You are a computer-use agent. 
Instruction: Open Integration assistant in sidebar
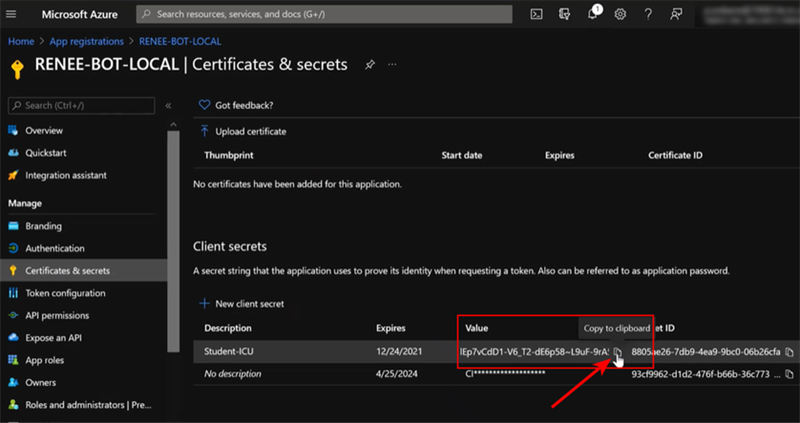(x=66, y=176)
